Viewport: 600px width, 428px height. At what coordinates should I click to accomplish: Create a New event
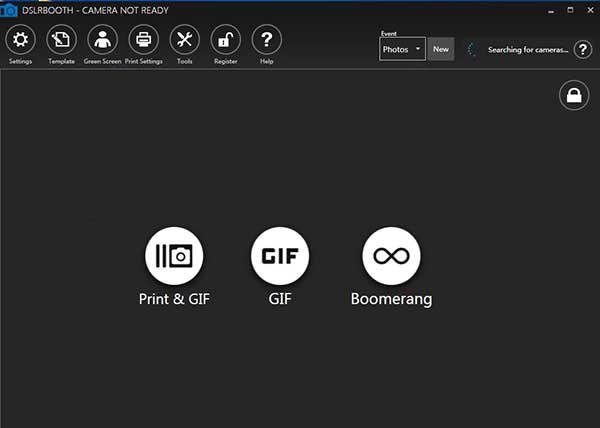441,49
